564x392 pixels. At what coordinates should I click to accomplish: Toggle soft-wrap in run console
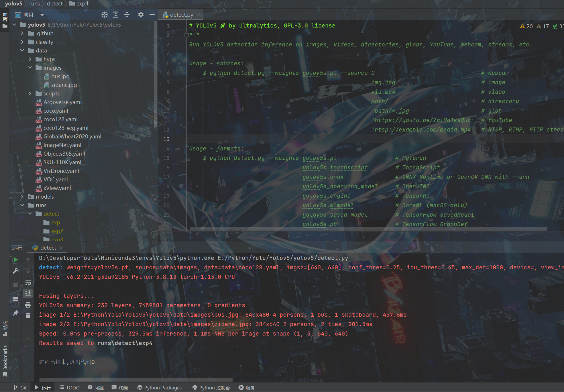pos(28,283)
